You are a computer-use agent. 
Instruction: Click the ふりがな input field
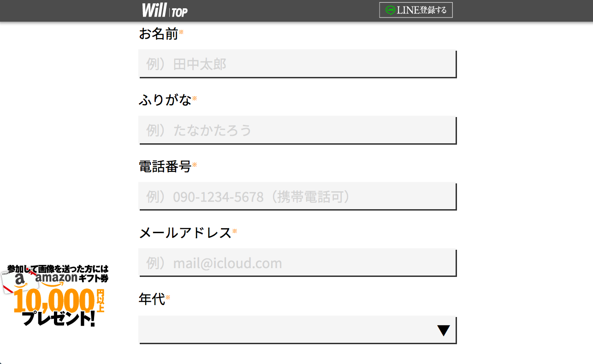(297, 130)
